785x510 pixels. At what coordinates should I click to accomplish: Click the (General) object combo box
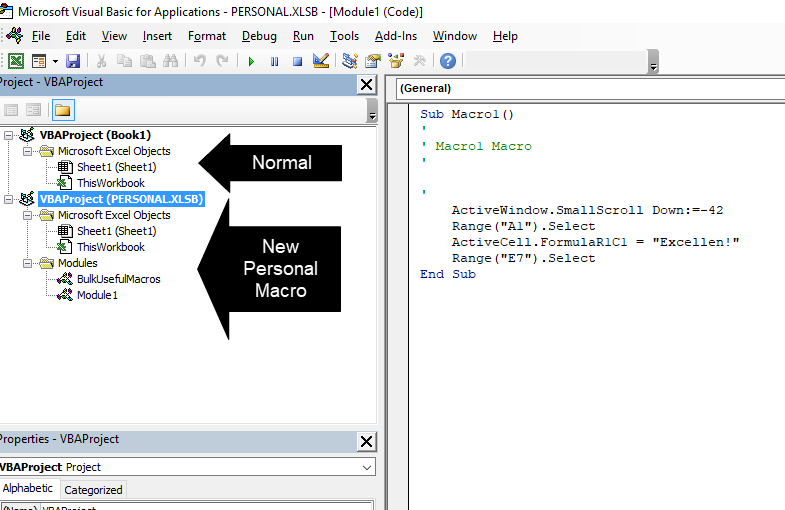(591, 88)
